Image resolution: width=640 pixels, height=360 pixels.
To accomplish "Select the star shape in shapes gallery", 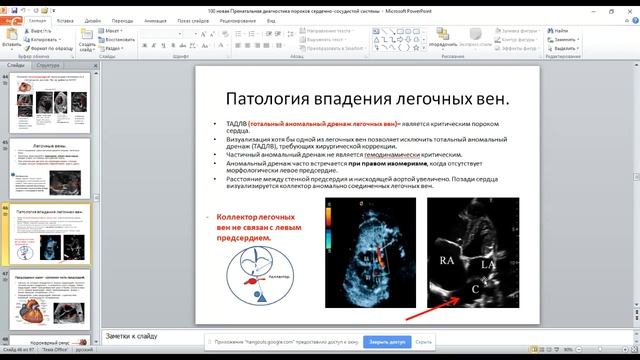I will pyautogui.click(x=416, y=48).
